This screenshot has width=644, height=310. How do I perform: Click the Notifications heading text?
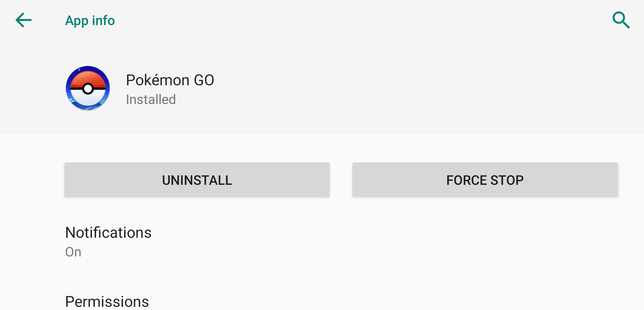(108, 233)
